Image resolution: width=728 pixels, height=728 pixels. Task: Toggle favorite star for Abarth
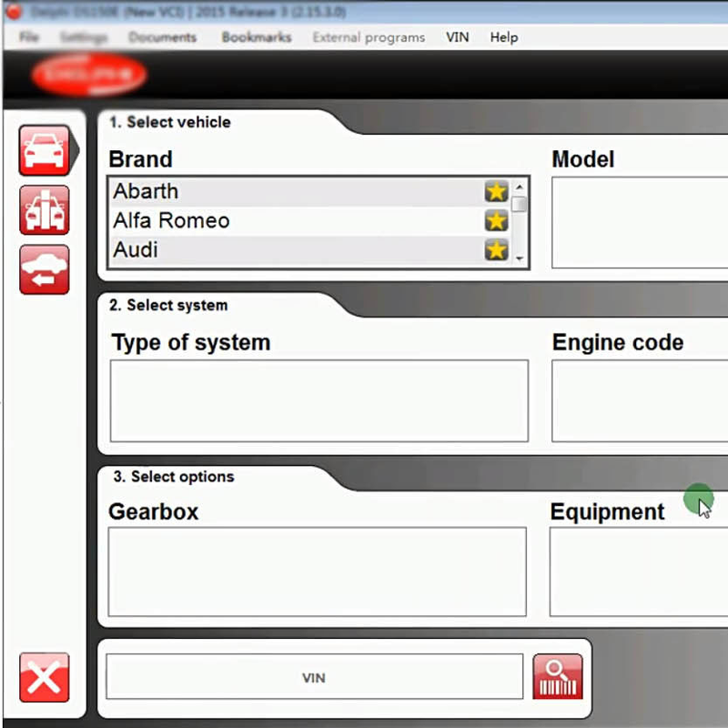point(496,191)
